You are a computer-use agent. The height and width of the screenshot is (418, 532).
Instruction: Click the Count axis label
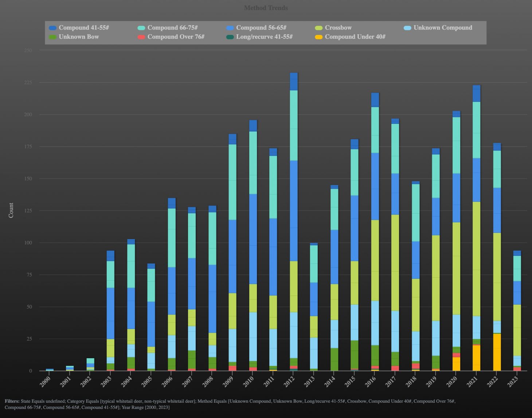coord(11,210)
